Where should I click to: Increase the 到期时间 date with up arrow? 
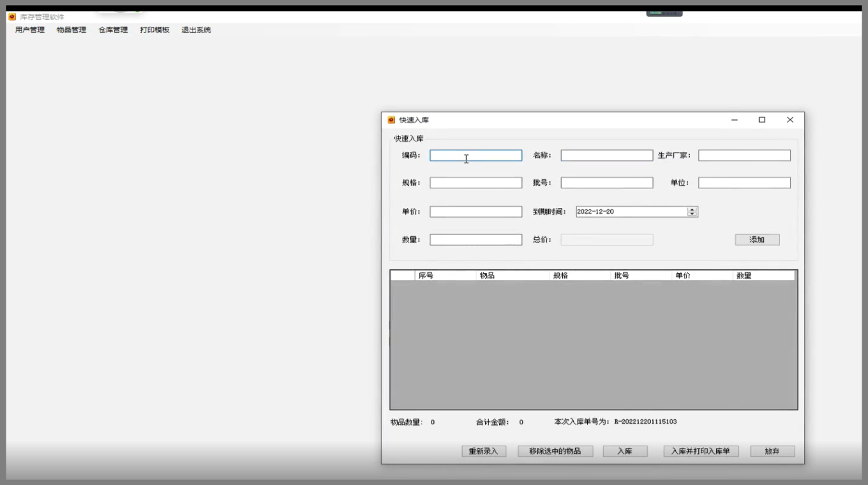click(692, 209)
